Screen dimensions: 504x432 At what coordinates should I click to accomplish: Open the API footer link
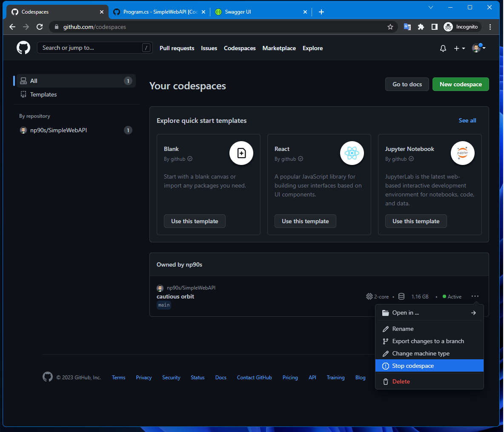(312, 378)
